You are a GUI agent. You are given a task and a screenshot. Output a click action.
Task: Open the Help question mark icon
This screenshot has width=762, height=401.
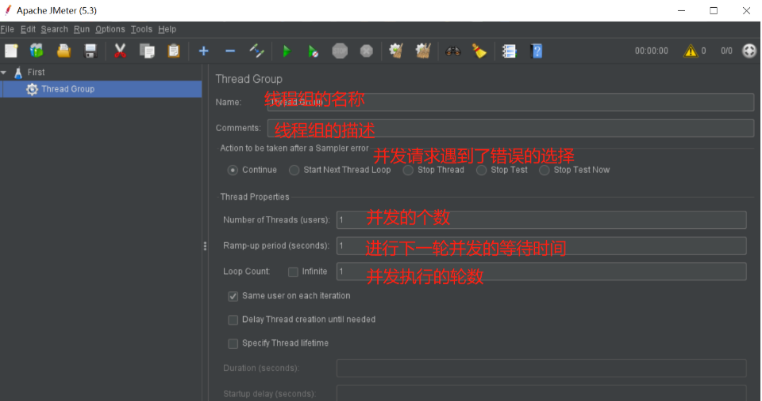536,50
